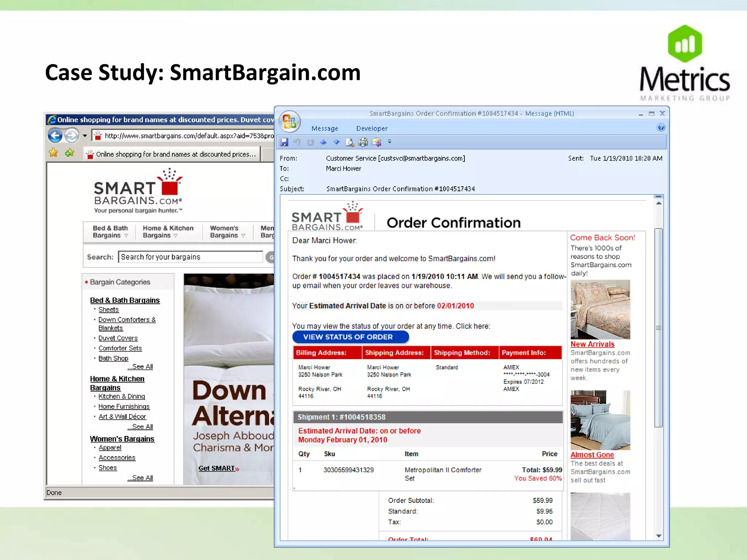Open the Bath Shop link
This screenshot has height=560, width=747.
[x=113, y=358]
